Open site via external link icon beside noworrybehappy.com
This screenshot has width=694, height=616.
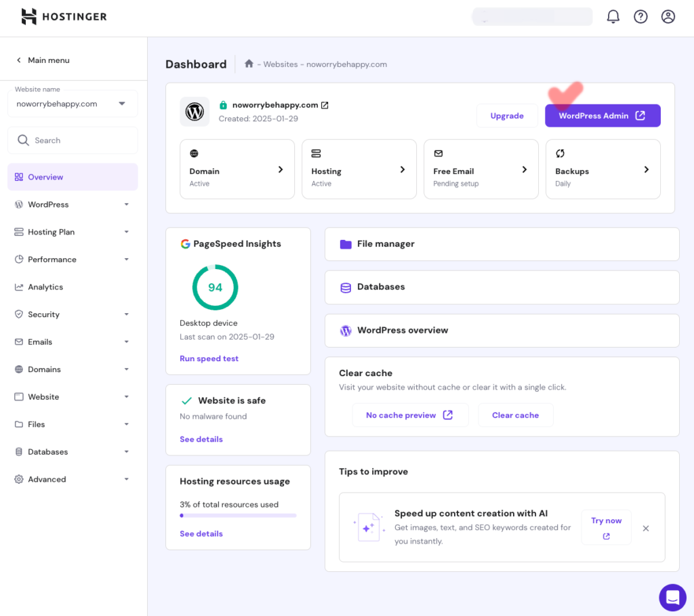click(325, 105)
